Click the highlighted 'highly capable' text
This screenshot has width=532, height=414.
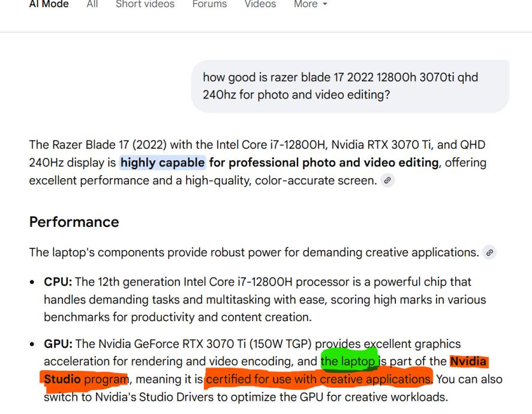[163, 163]
